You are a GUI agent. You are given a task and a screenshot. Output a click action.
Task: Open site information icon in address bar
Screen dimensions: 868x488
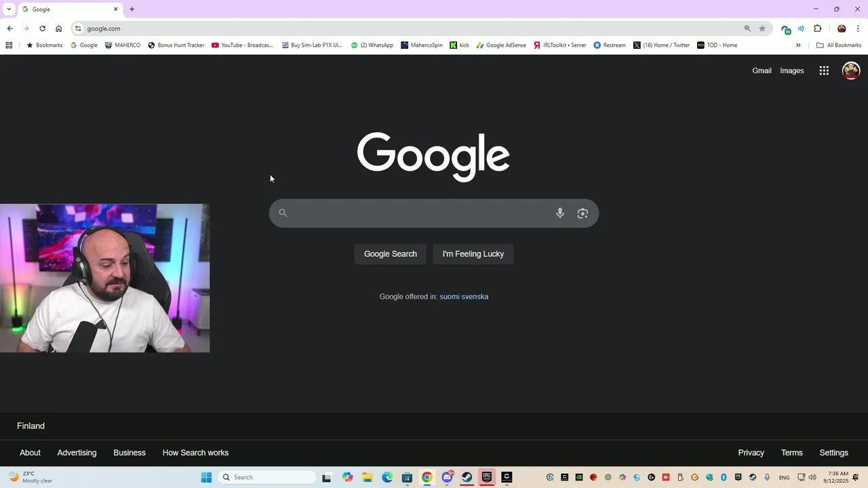click(x=78, y=28)
